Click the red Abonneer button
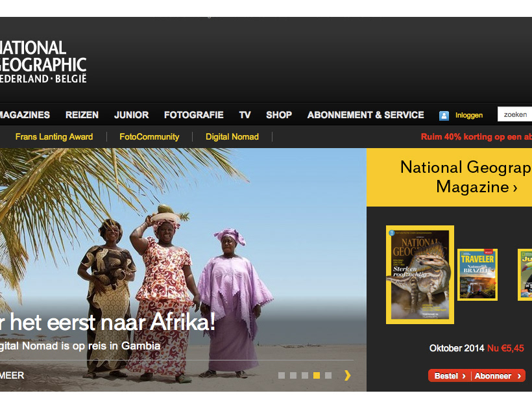 (x=498, y=375)
